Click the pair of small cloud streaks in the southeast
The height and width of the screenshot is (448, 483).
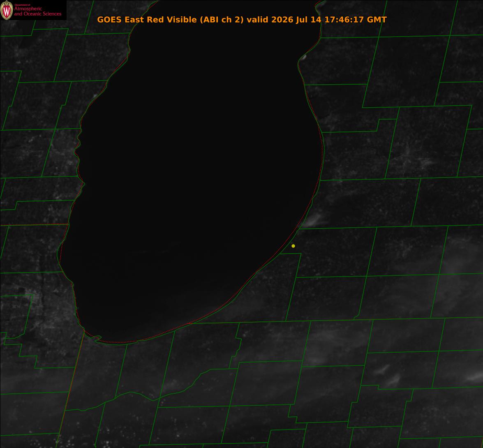click(x=388, y=375)
